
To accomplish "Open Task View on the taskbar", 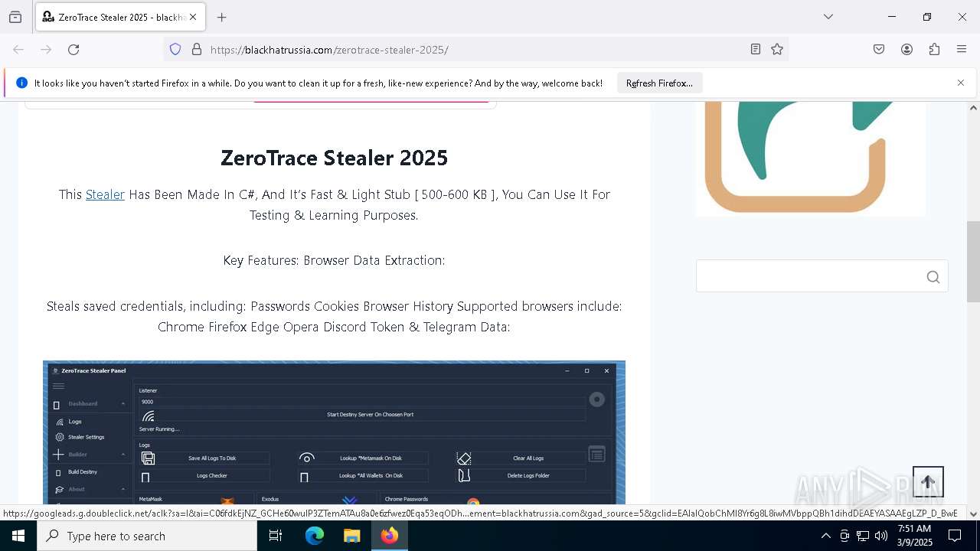I will (276, 536).
